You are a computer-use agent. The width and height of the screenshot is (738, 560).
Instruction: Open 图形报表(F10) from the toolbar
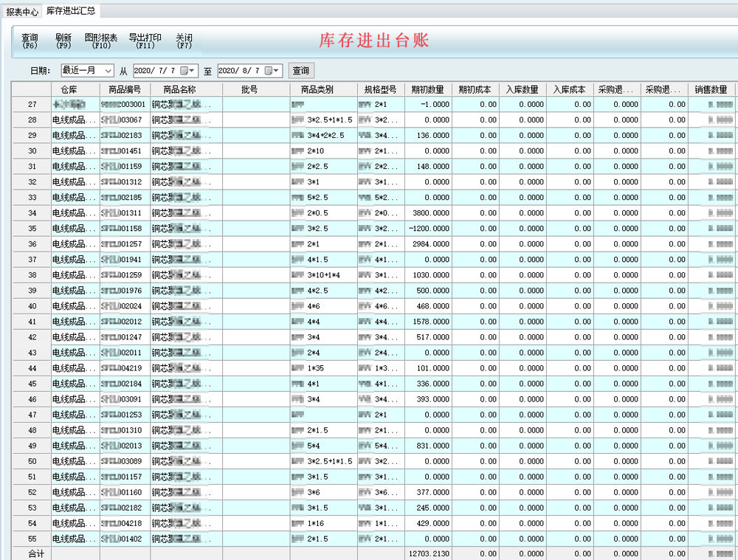click(x=100, y=41)
